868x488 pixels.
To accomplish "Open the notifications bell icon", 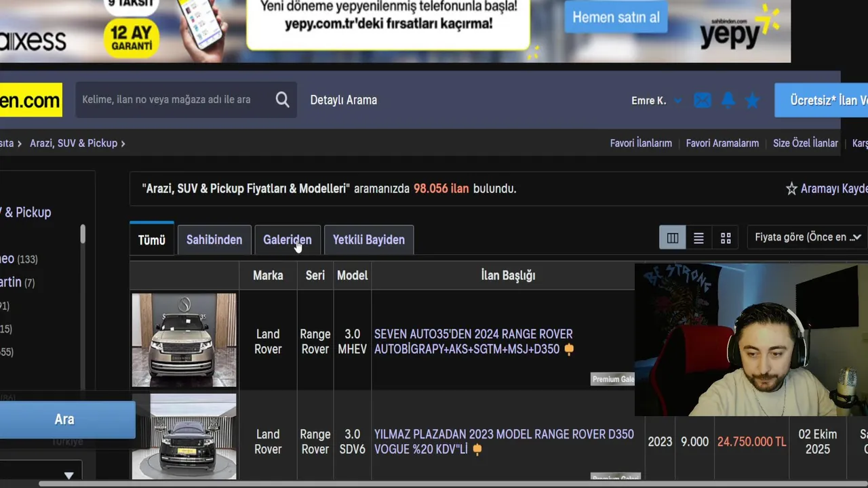I will (728, 100).
